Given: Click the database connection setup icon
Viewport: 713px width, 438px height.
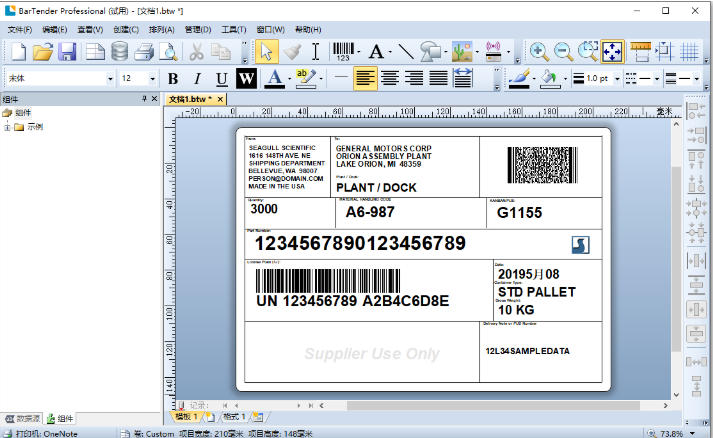Looking at the screenshot, I should coord(120,51).
